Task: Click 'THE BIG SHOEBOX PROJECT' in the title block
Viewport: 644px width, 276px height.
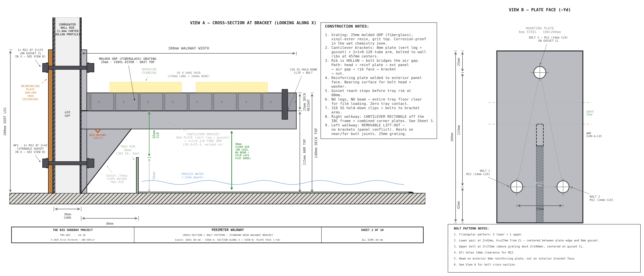Action: point(72,230)
